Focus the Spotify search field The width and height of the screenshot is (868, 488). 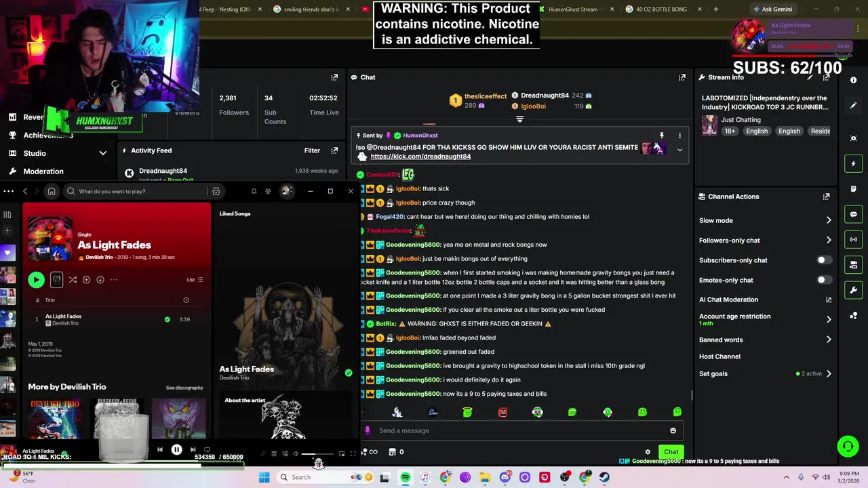(x=136, y=191)
